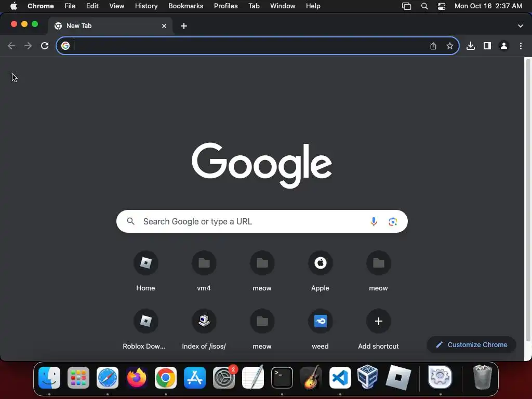The height and width of the screenshot is (399, 532).
Task: Open the Bookmarks menu
Action: click(186, 6)
